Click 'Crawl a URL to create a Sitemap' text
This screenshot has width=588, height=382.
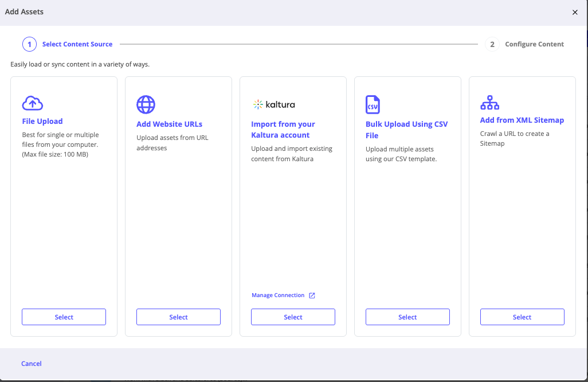click(515, 138)
